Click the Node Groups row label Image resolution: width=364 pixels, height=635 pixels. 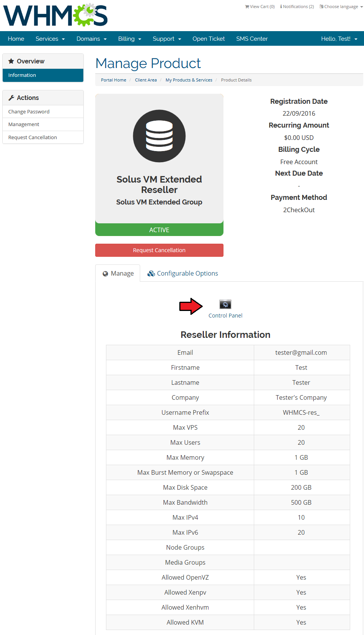pos(185,547)
